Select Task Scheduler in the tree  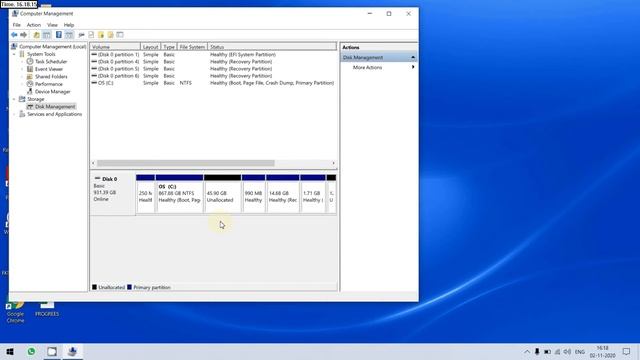(x=51, y=62)
